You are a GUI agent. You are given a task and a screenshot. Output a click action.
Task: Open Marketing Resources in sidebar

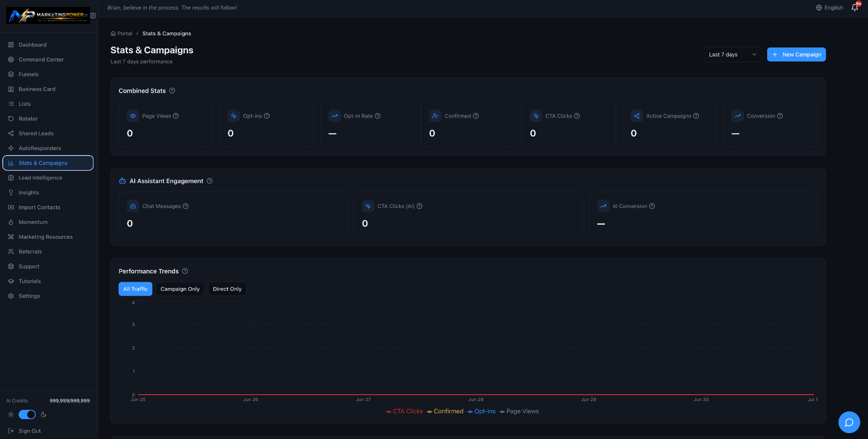click(48, 237)
